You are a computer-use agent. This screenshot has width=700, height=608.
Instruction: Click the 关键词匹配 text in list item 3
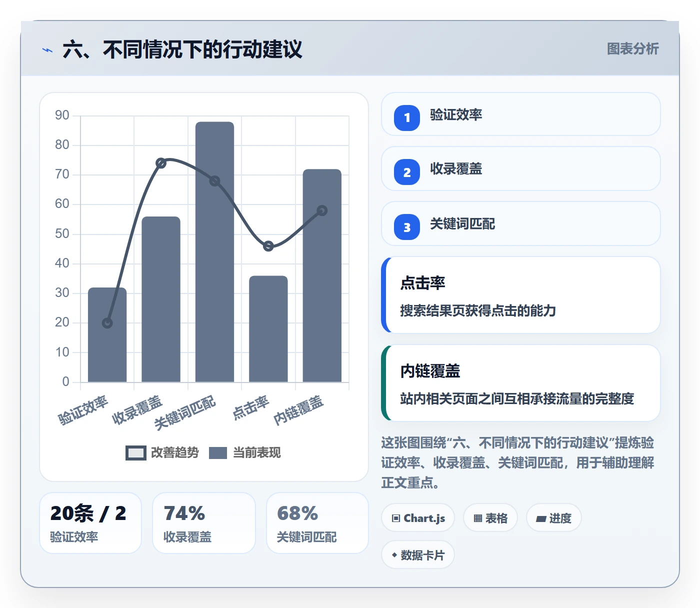462,224
